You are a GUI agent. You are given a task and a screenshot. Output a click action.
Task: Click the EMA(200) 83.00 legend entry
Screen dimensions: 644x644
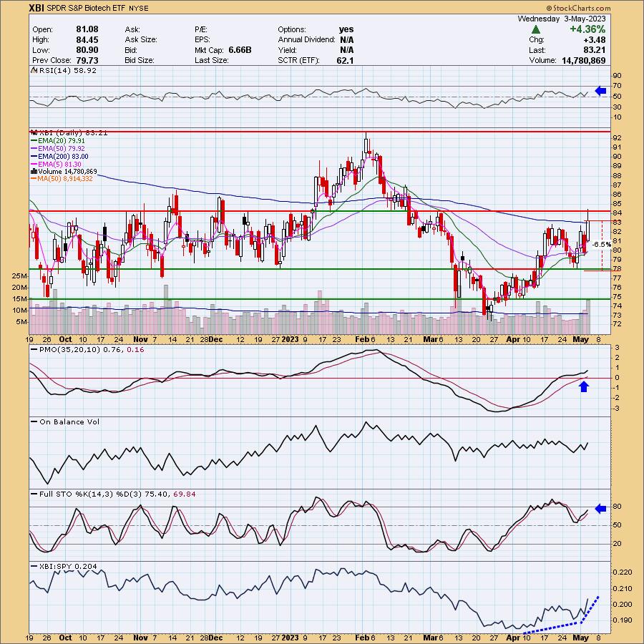point(59,156)
